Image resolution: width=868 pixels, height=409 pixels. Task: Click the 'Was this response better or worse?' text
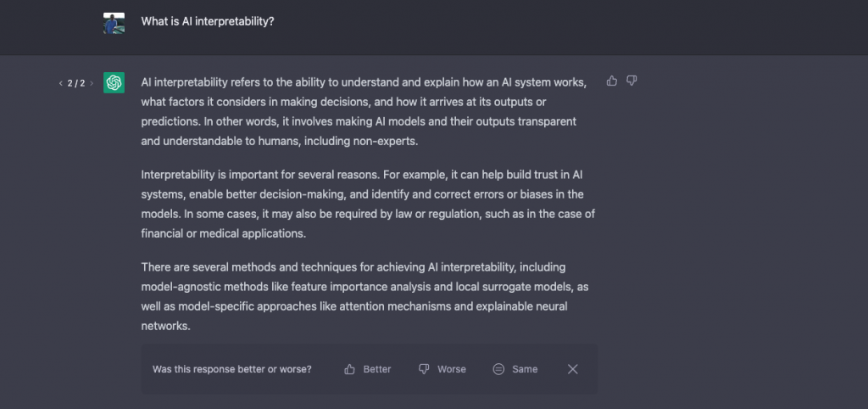coord(232,369)
